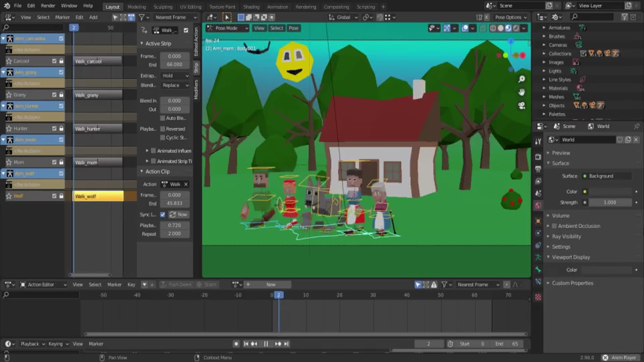Screen dimensions: 644x362
Task: Open the Scene properties tab icon
Action: (x=538, y=193)
